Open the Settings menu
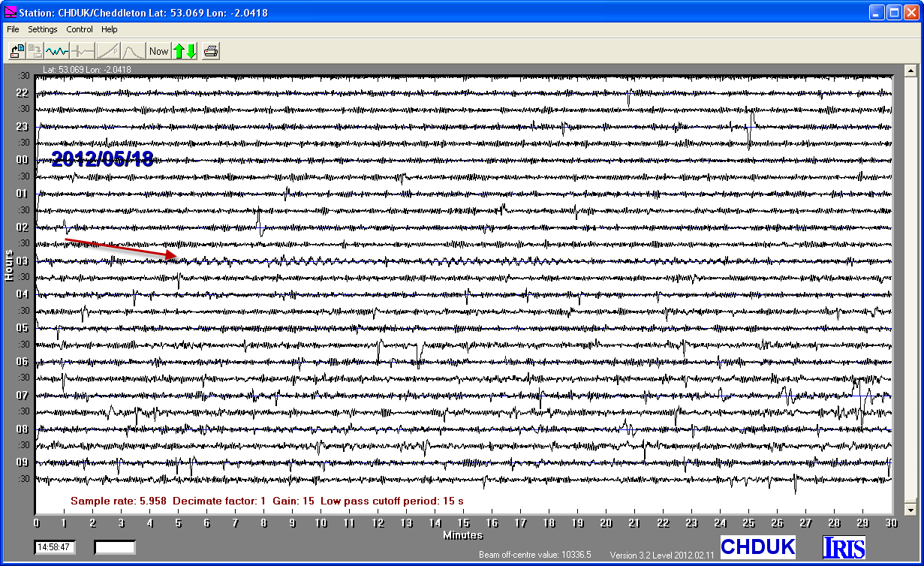The width and height of the screenshot is (924, 566). tap(43, 29)
